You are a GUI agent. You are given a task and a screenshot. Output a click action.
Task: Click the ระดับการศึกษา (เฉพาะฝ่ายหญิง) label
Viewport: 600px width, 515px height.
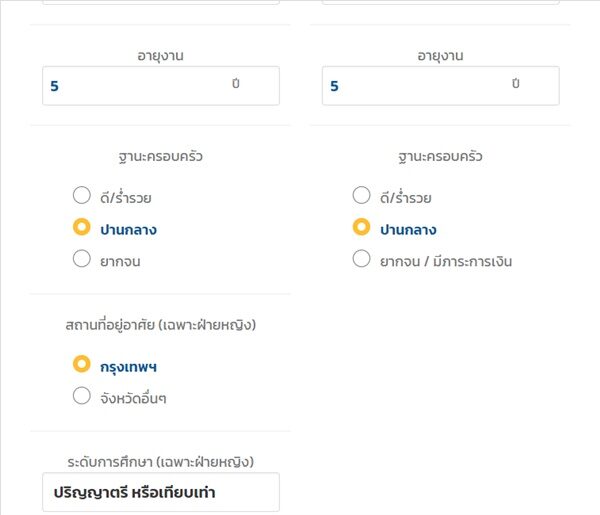tap(160, 461)
